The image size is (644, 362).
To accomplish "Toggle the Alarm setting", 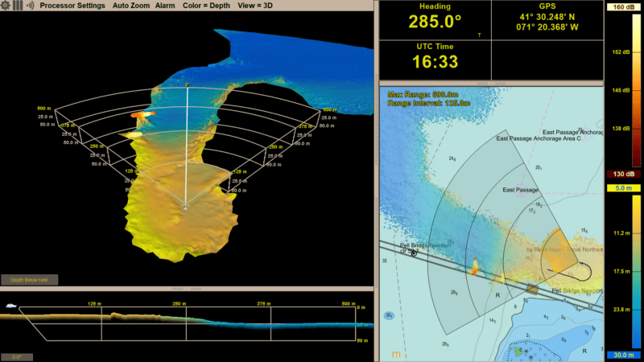I will coord(165,5).
